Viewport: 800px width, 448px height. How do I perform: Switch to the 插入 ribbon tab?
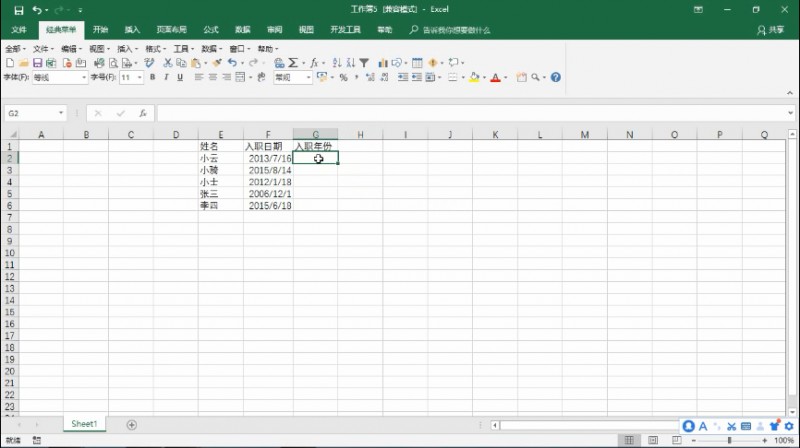[132, 30]
